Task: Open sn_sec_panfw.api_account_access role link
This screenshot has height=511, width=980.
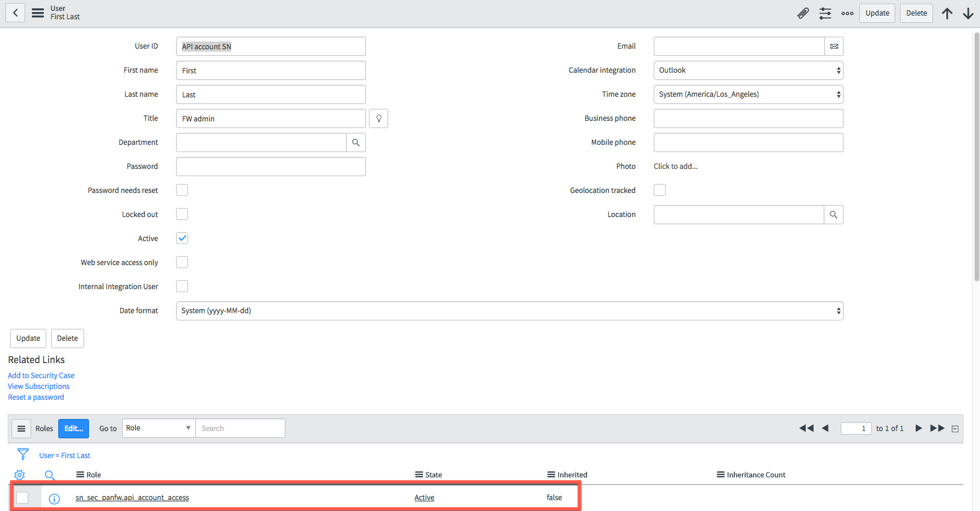Action: [x=132, y=498]
